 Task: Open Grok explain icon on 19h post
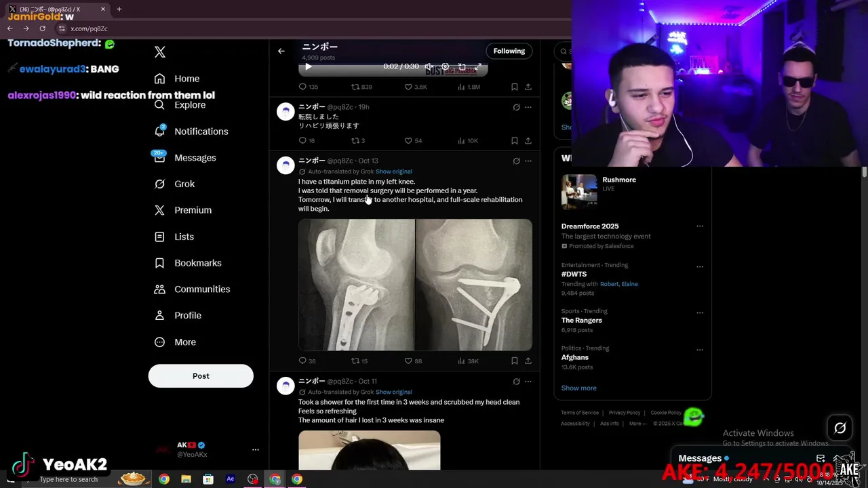click(x=516, y=107)
